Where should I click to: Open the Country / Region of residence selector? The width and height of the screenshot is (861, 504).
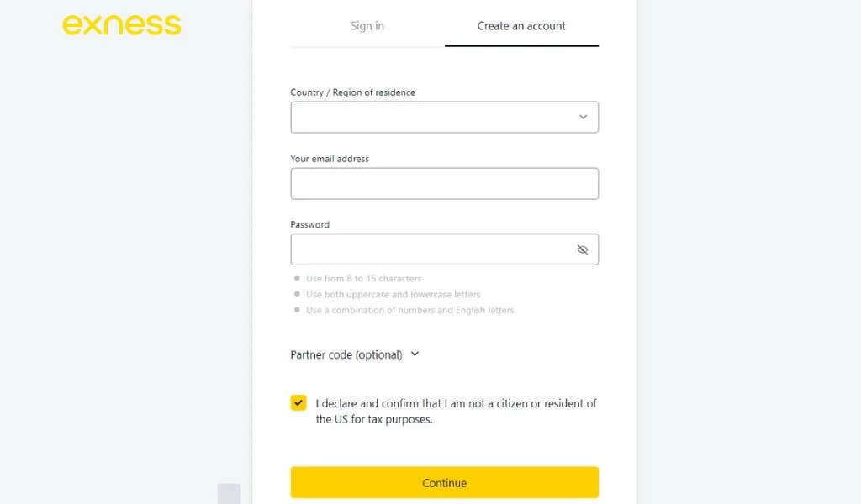pyautogui.click(x=444, y=117)
